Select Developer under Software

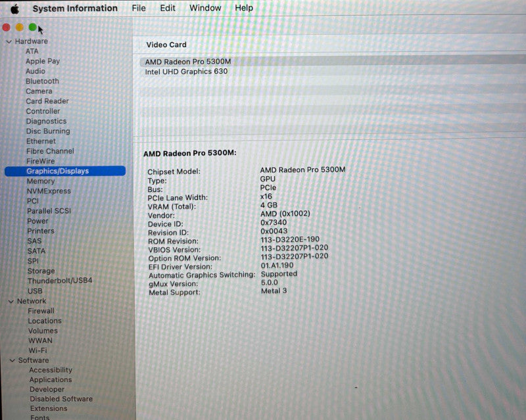[47, 390]
